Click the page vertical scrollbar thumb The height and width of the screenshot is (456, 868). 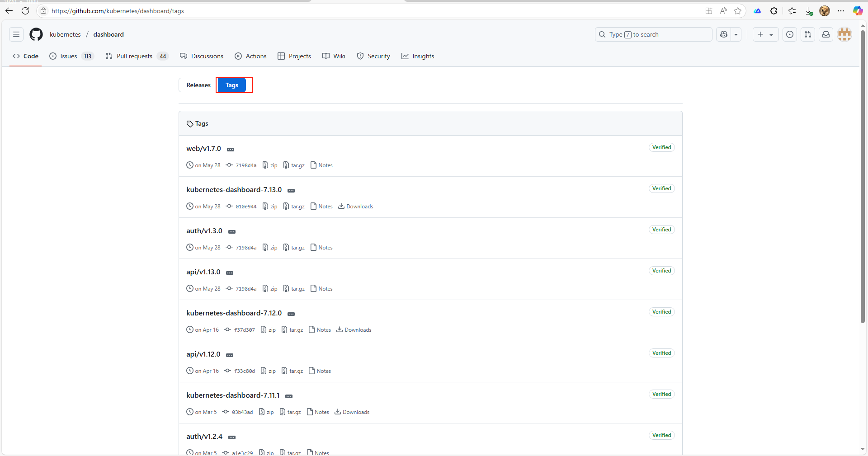pos(863,176)
